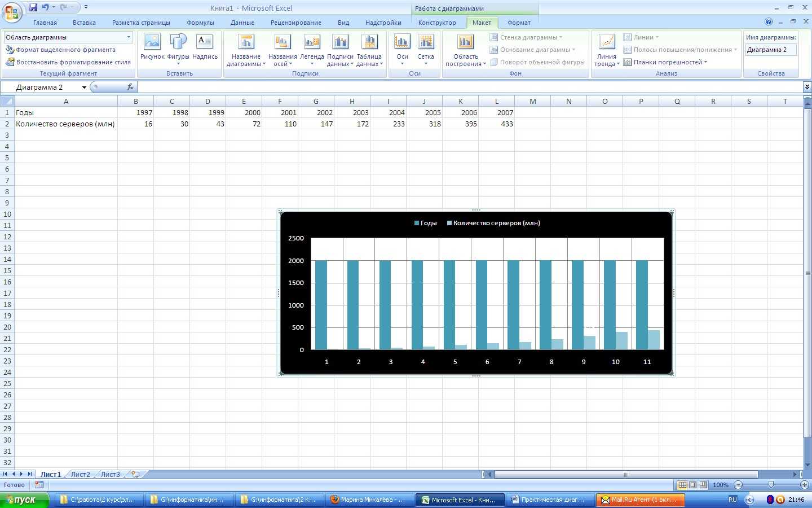Insert a new worksheet tab
Viewport: 812px width, 508px height.
tap(135, 474)
